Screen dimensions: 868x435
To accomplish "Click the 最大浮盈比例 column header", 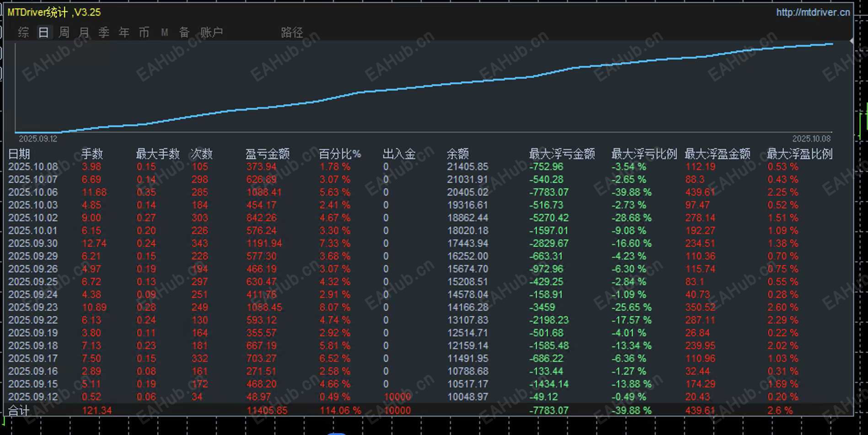I will [800, 154].
